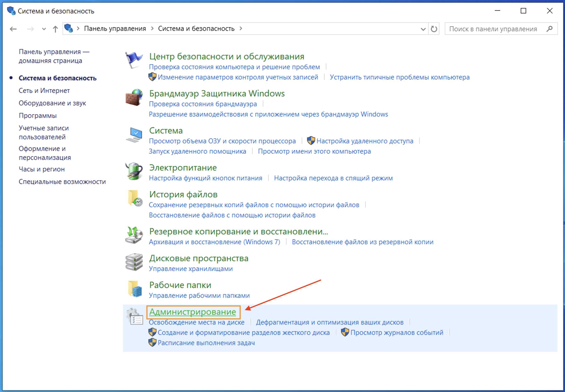The height and width of the screenshot is (392, 565).
Task: Open Резервное копирование и восстановление heading
Action: pos(238,232)
